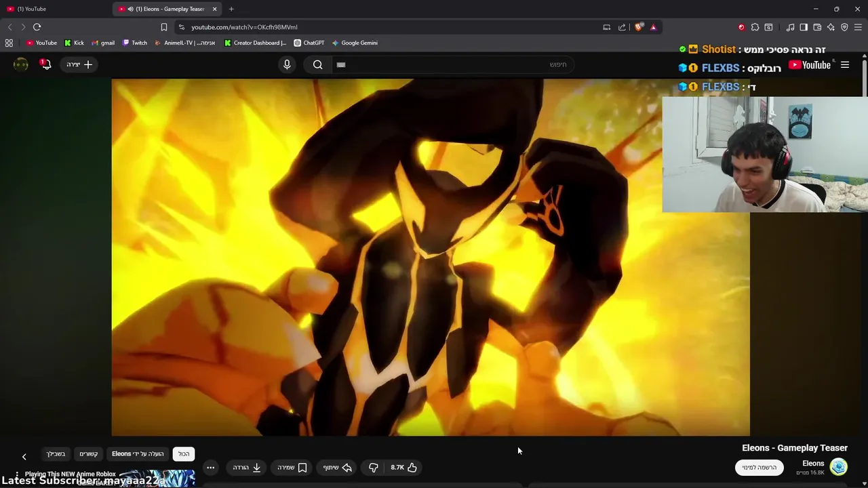
Task: Open a new browser tab
Action: (231, 9)
